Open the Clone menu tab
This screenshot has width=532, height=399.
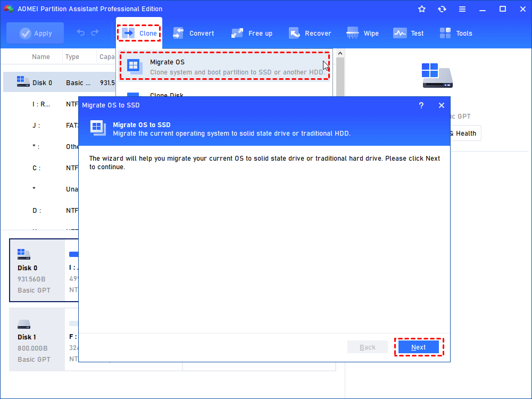point(139,33)
